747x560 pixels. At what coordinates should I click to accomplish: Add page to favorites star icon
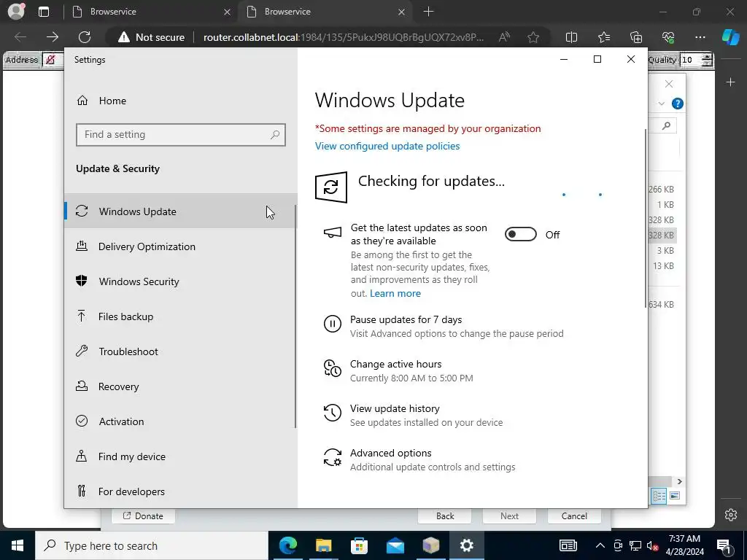533,37
